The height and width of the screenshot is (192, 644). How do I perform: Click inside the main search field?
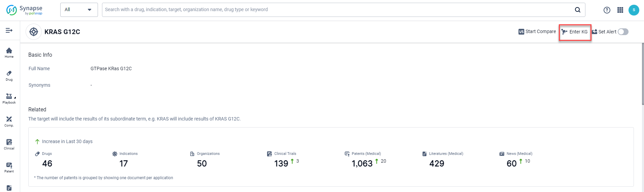point(337,10)
